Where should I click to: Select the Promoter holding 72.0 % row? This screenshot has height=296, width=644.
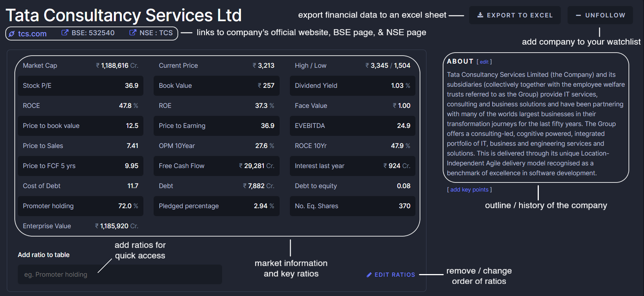click(x=81, y=206)
